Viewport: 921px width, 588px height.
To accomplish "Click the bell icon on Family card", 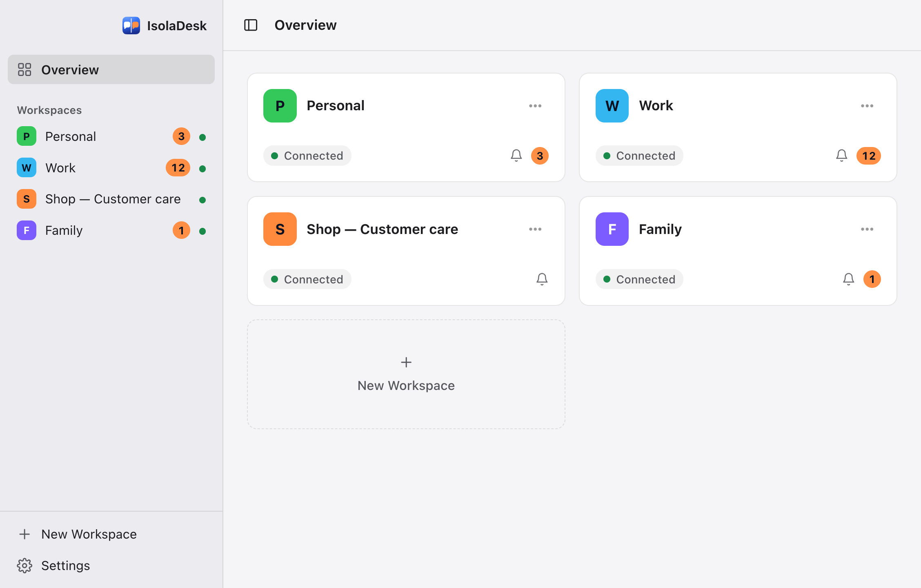I will click(848, 279).
